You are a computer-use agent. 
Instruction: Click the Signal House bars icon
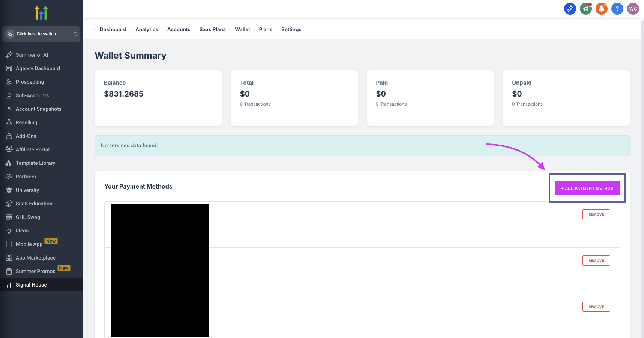[x=9, y=285]
